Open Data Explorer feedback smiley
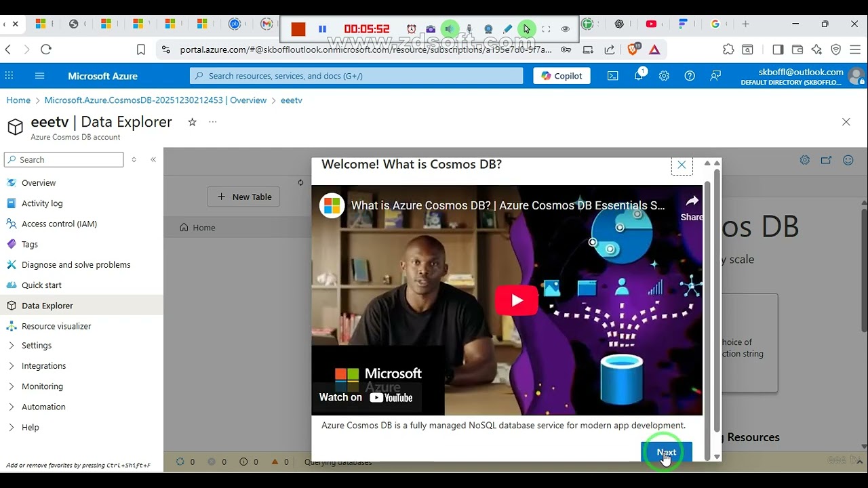 pyautogui.click(x=848, y=161)
